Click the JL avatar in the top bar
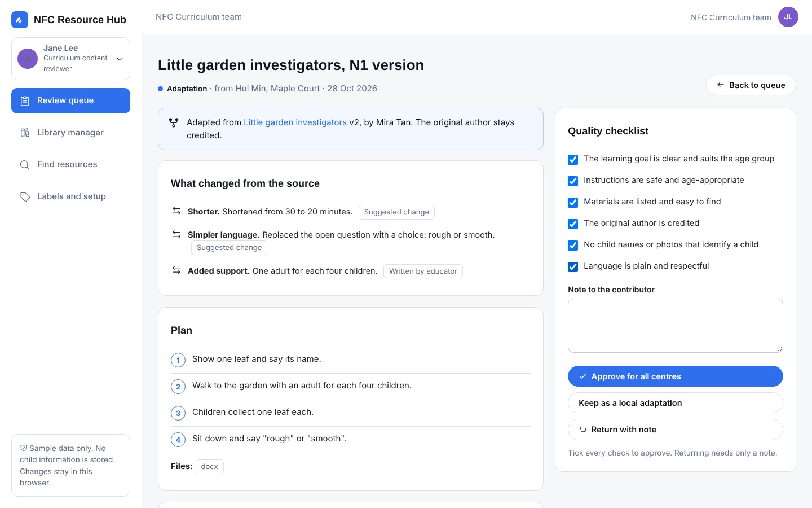The height and width of the screenshot is (508, 812). pos(788,17)
